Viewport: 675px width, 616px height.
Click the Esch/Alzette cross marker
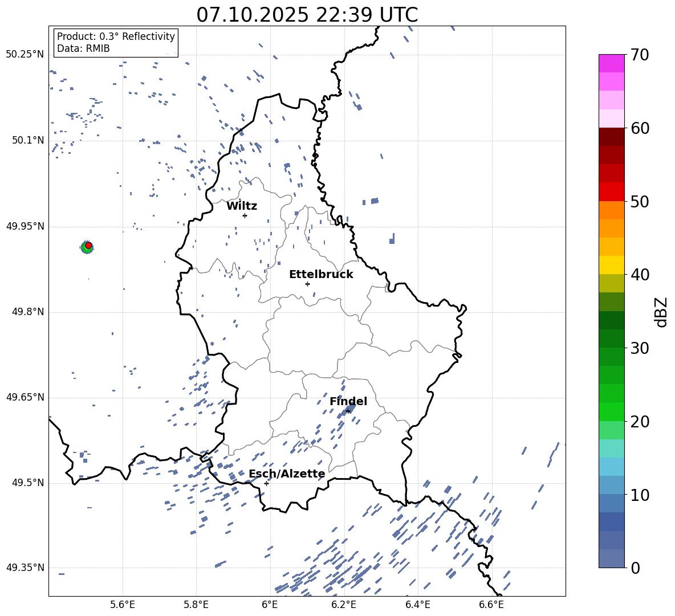coord(266,483)
